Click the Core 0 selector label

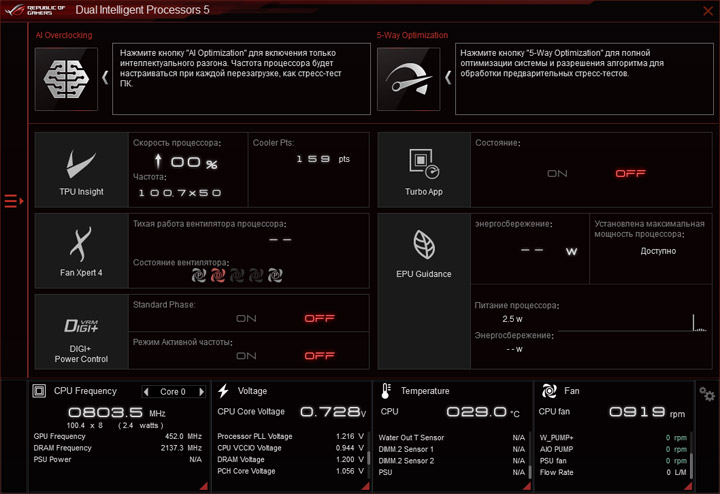pyautogui.click(x=173, y=392)
